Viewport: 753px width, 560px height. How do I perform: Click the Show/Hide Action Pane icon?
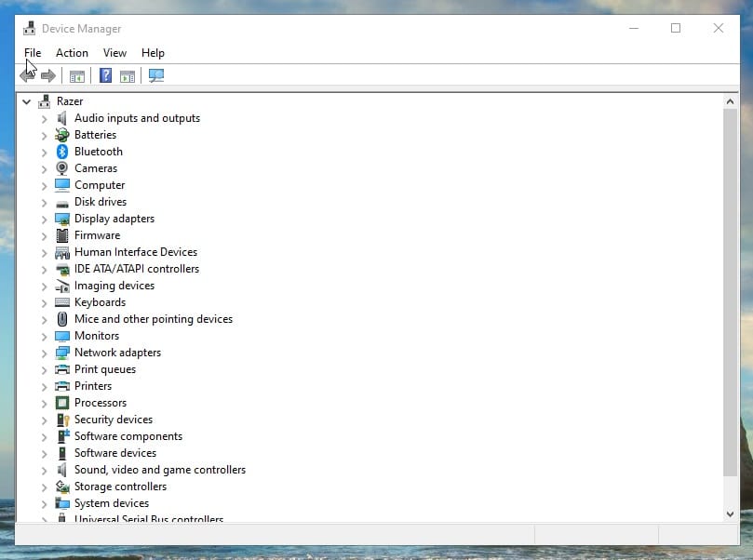pos(128,75)
